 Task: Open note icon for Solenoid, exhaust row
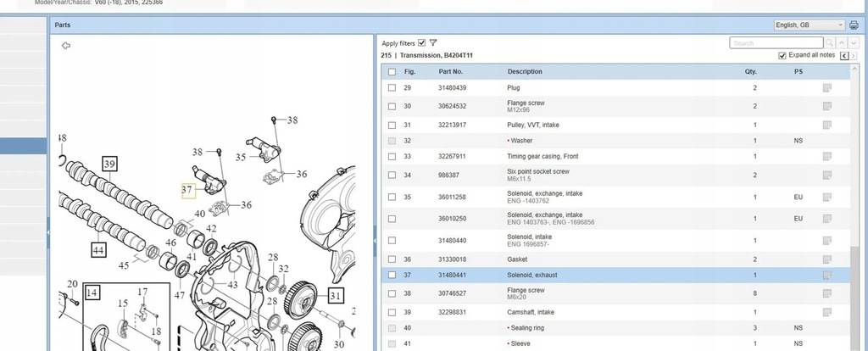pyautogui.click(x=827, y=276)
